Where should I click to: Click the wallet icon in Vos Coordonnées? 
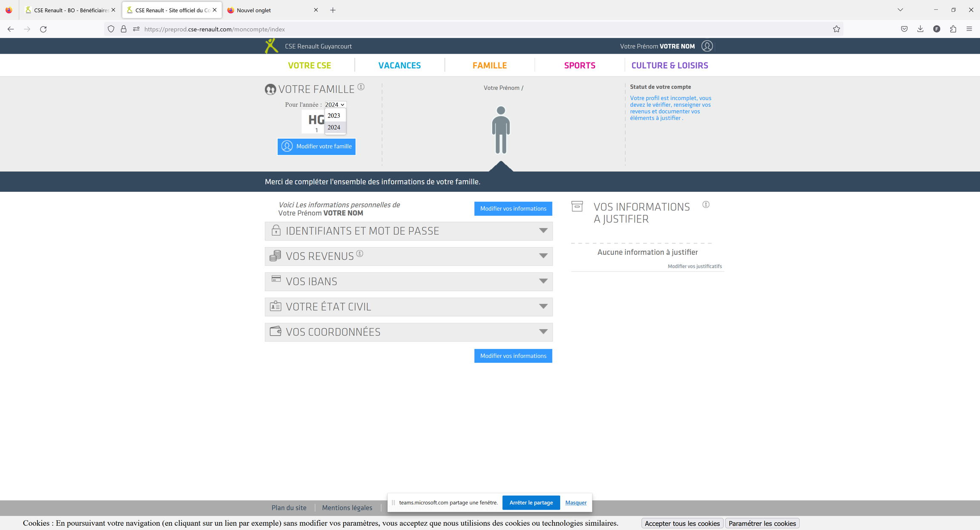[276, 331]
